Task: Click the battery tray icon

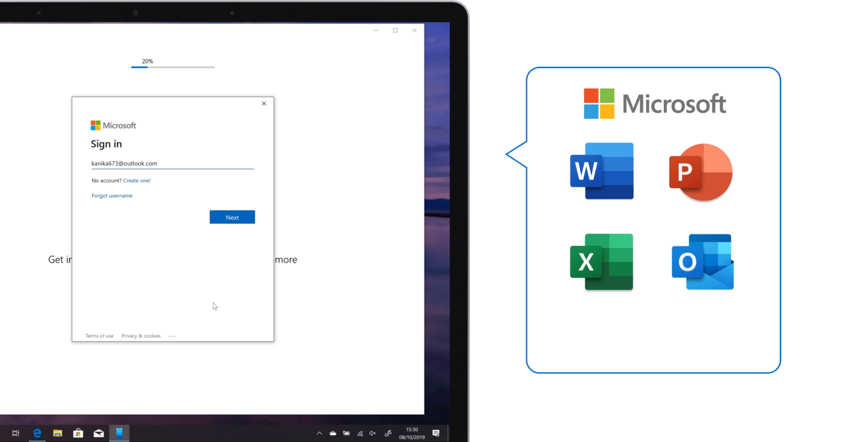Action: (x=346, y=433)
